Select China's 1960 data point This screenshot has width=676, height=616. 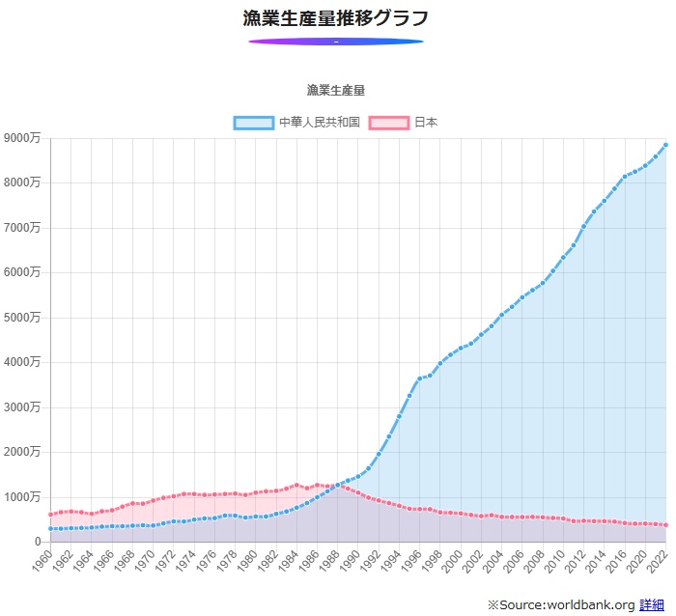tap(50, 528)
